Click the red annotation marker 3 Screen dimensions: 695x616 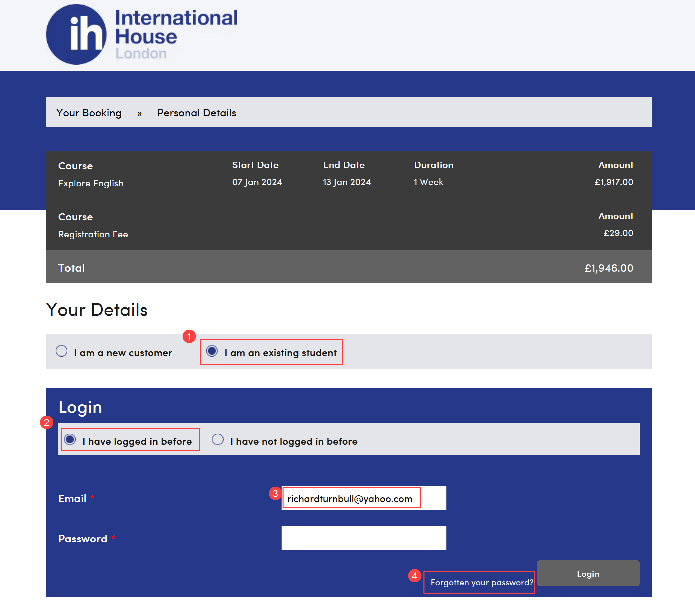tap(275, 493)
